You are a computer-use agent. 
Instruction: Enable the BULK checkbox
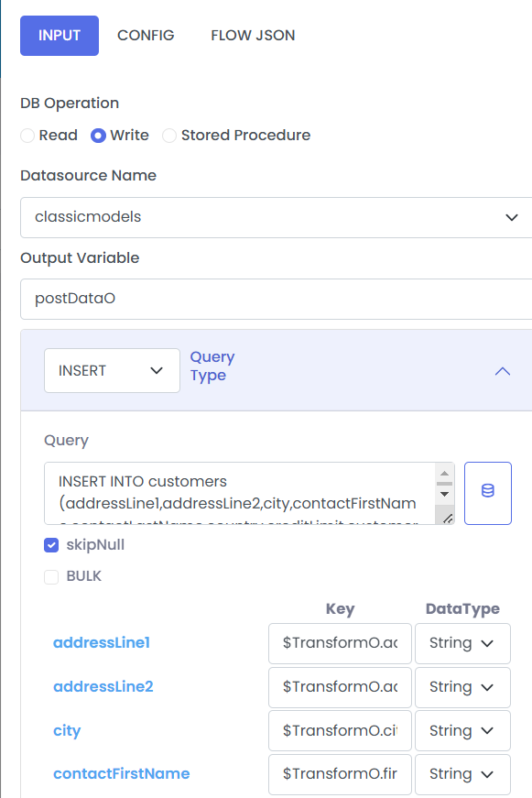[51, 576]
